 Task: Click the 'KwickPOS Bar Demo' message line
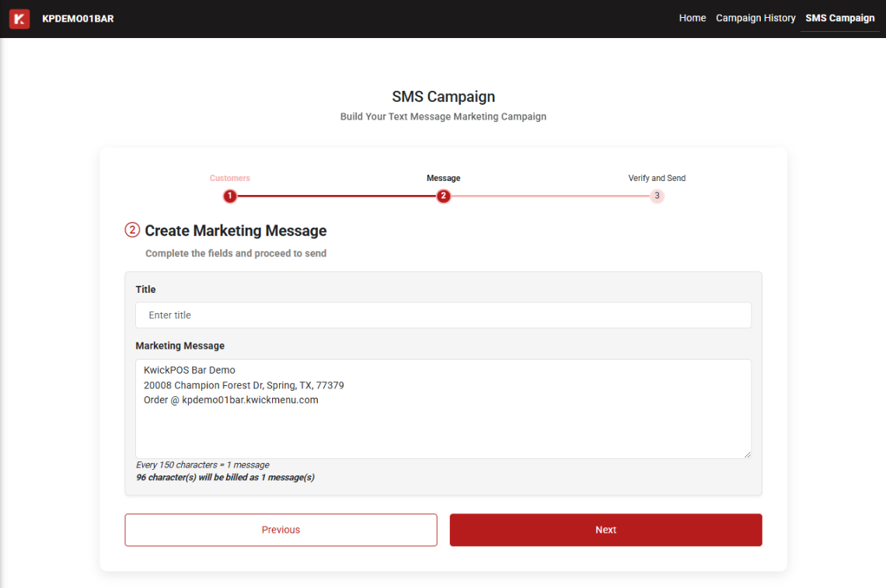point(190,370)
